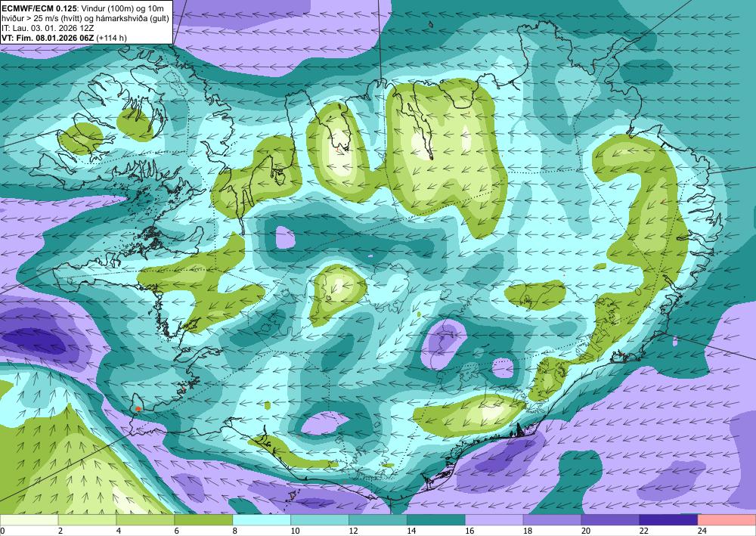Screen dimensions: 756x536
Task: Click the purple 18–20 legend swatch
Action: pos(552,520)
